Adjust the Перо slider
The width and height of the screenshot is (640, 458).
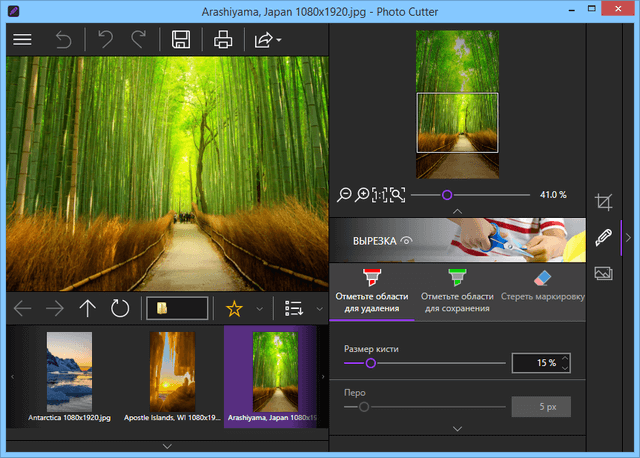(364, 407)
